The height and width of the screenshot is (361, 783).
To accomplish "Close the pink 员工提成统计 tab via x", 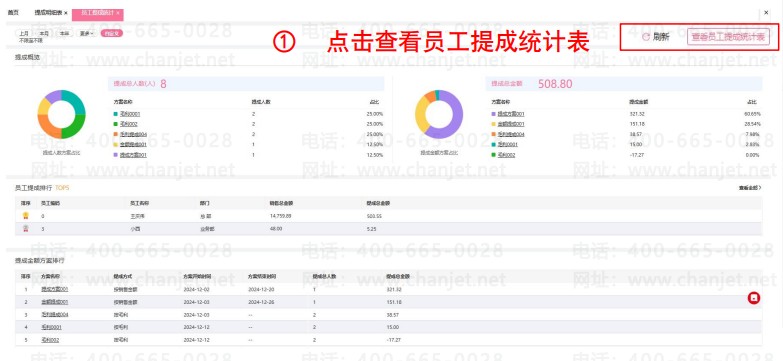I will (x=118, y=13).
